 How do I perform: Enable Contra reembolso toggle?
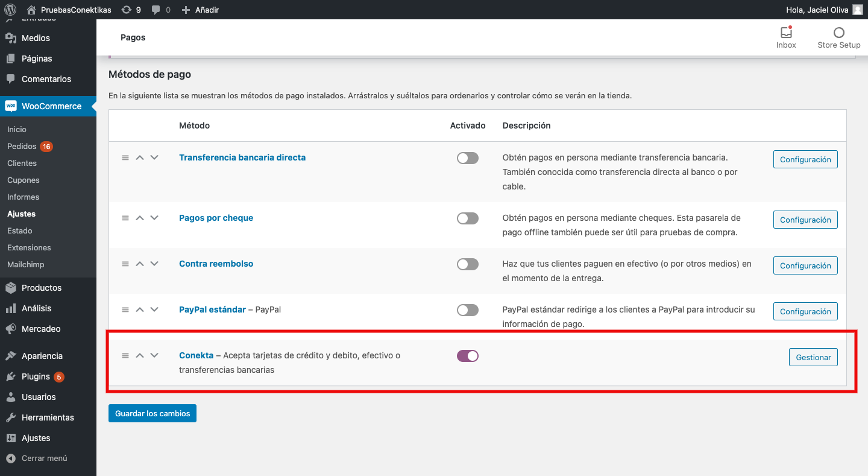pos(468,264)
